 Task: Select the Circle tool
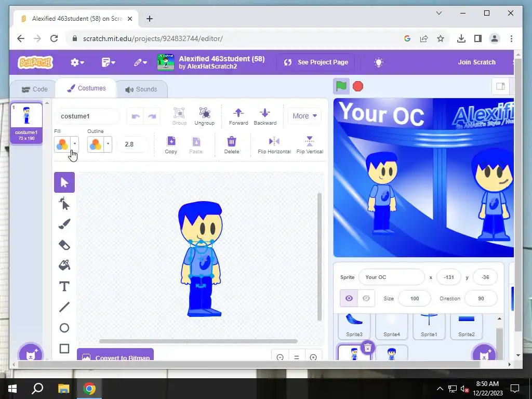point(64,328)
